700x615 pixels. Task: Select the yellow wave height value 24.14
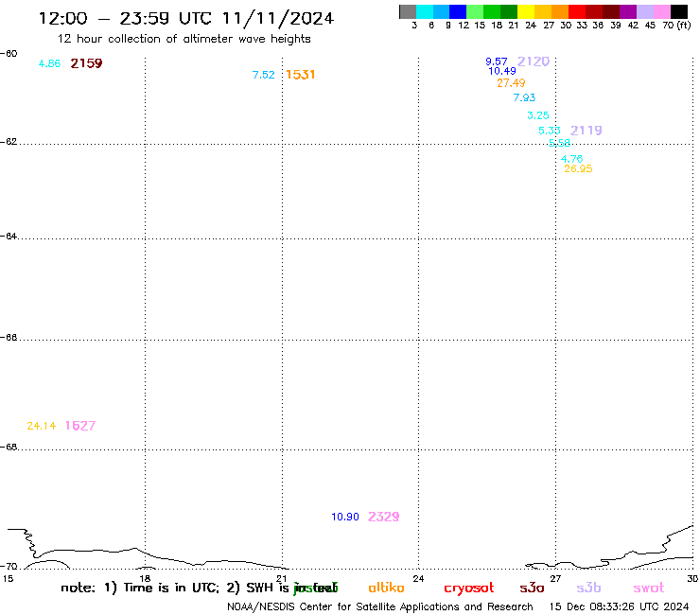(41, 426)
